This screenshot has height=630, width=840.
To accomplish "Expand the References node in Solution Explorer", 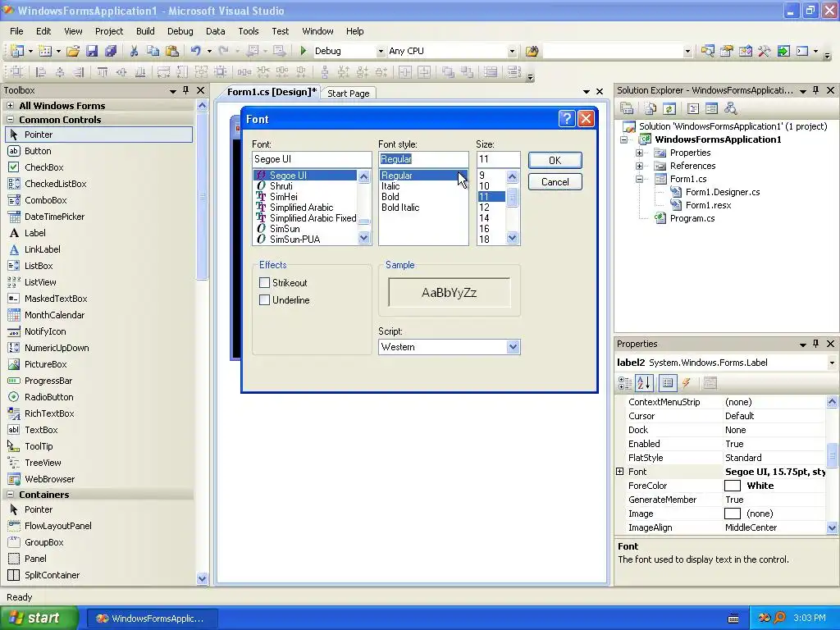I will 639,166.
